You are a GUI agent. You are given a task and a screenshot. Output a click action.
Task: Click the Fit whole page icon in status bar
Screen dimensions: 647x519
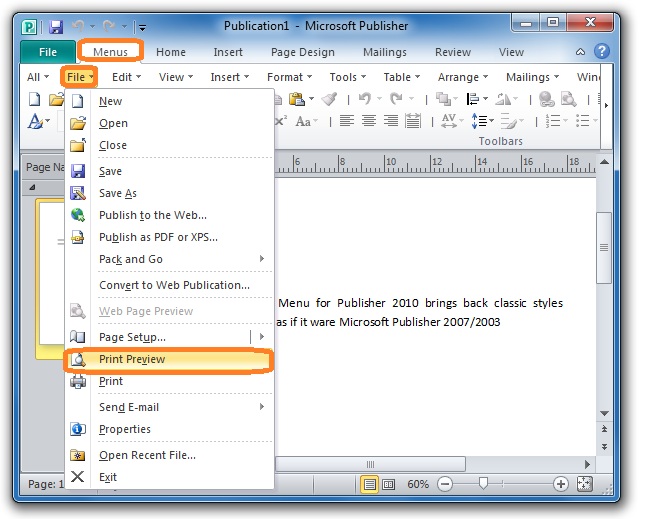[x=585, y=484]
